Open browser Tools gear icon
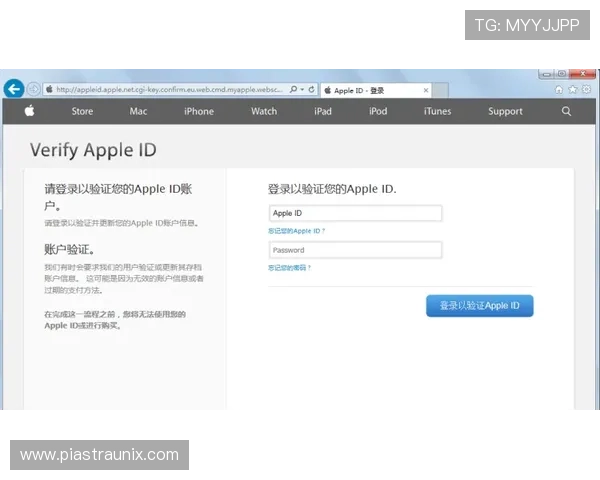 point(586,90)
